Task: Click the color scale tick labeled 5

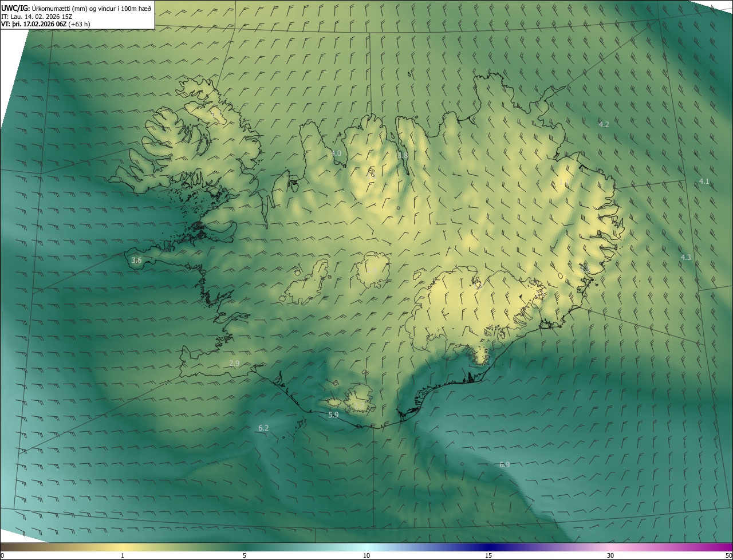Action: coord(245,555)
